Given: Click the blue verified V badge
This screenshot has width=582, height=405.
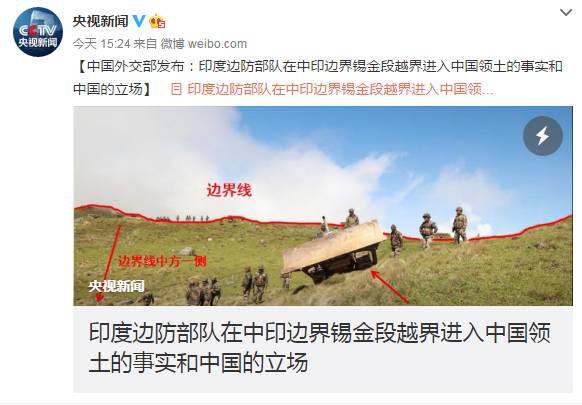Looking at the screenshot, I should (139, 20).
